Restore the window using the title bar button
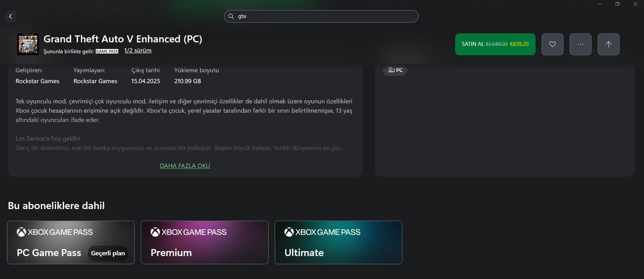The image size is (644, 279). (617, 4)
